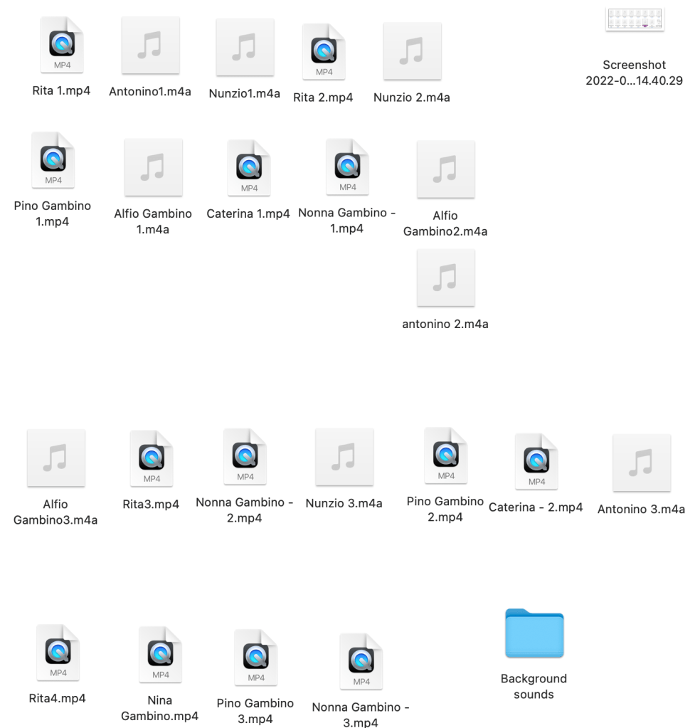Viewport: 700px width, 728px height.
Task: Select the Background sounds folder
Action: pos(534,633)
